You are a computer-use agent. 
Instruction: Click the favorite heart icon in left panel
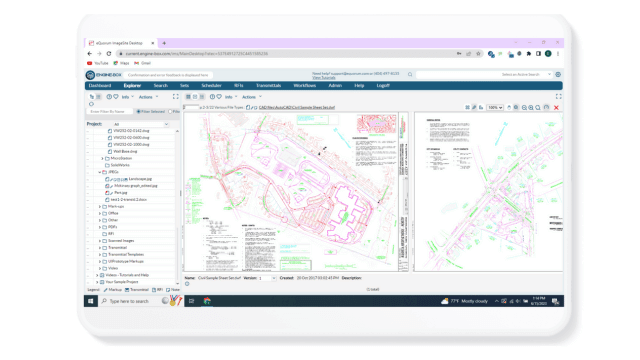(116, 97)
